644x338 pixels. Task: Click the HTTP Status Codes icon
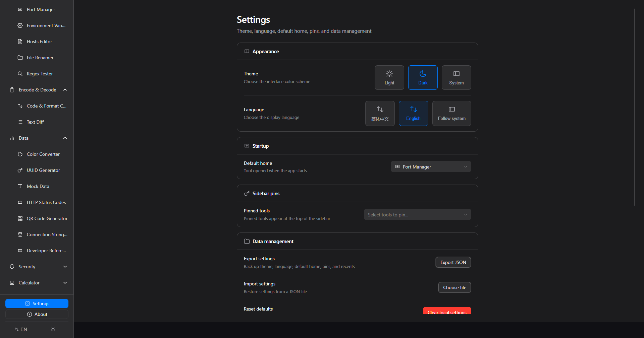[x=20, y=202]
